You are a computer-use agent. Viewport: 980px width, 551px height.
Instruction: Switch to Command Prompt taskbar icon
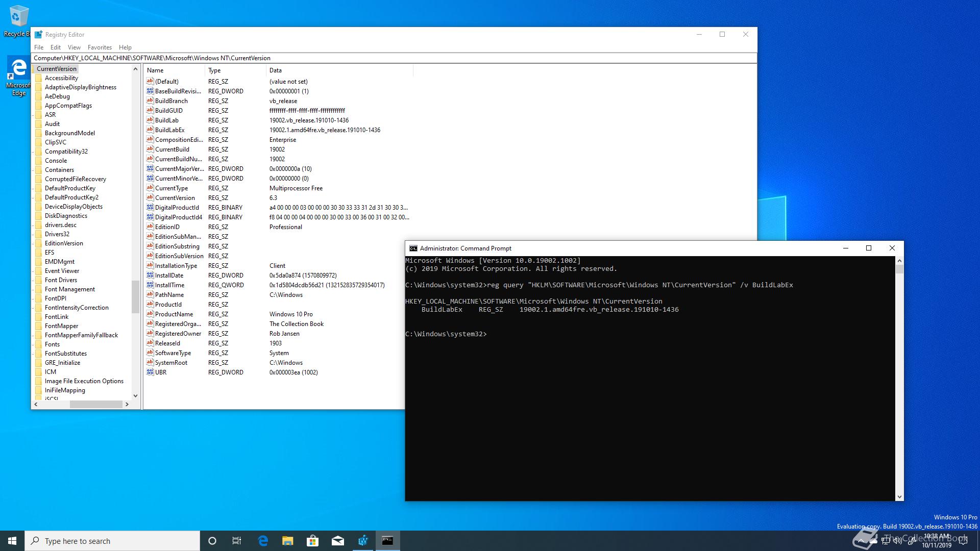click(x=388, y=541)
